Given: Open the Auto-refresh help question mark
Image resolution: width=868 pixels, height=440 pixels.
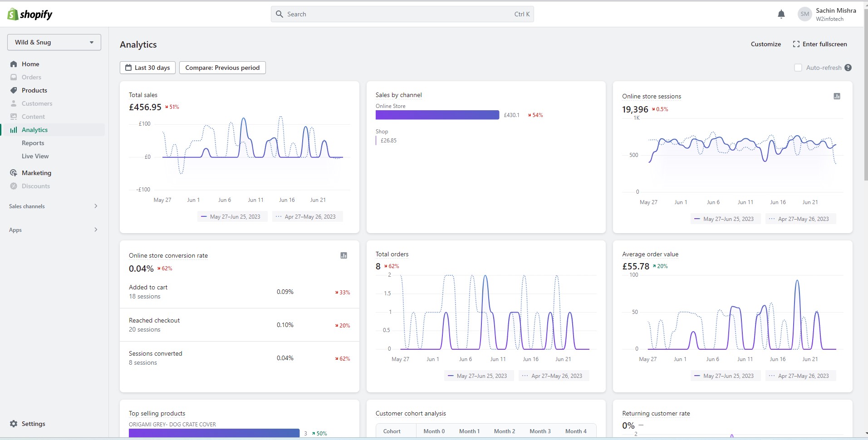Looking at the screenshot, I should click(848, 68).
